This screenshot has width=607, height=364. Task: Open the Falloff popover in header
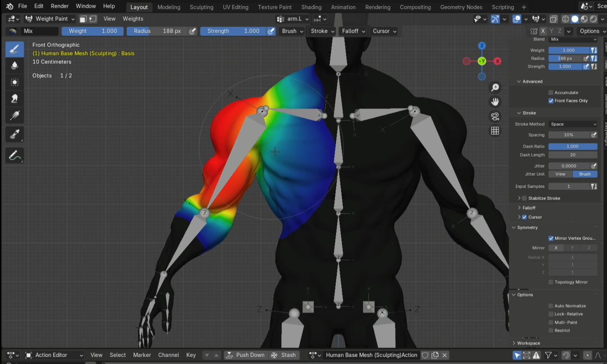tap(353, 31)
